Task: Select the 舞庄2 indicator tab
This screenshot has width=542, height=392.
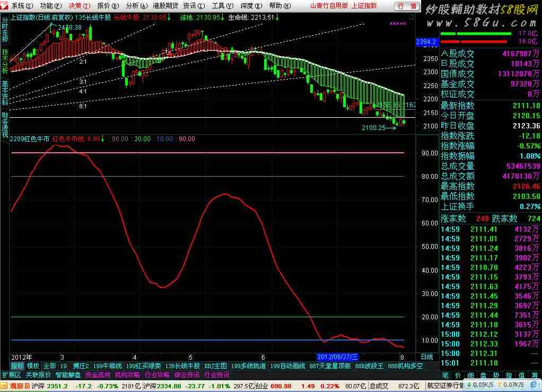Action: 81,366
